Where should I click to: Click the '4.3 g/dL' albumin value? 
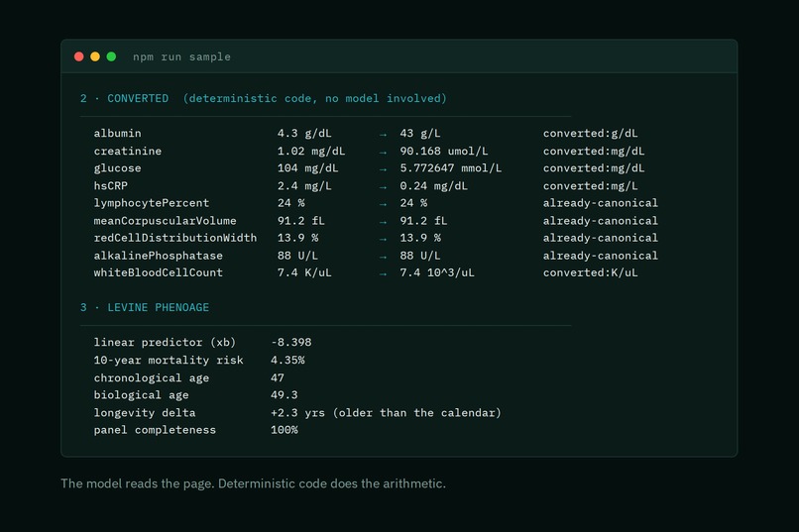(x=304, y=134)
